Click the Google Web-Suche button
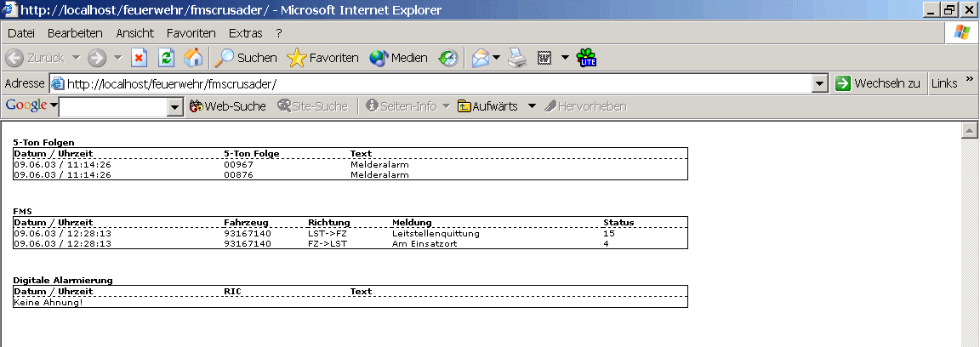Screen dimensions: 980x347 pos(227,106)
